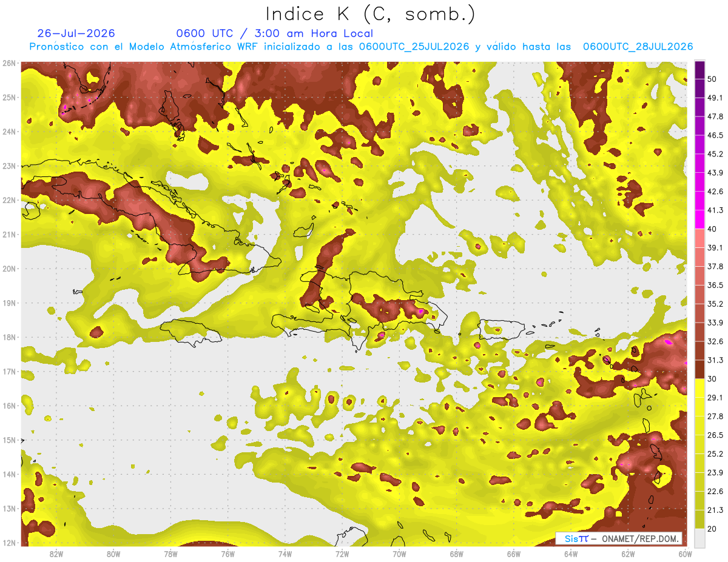Click the "62W" longitude label
This screenshot has height=562, width=728.
click(628, 554)
